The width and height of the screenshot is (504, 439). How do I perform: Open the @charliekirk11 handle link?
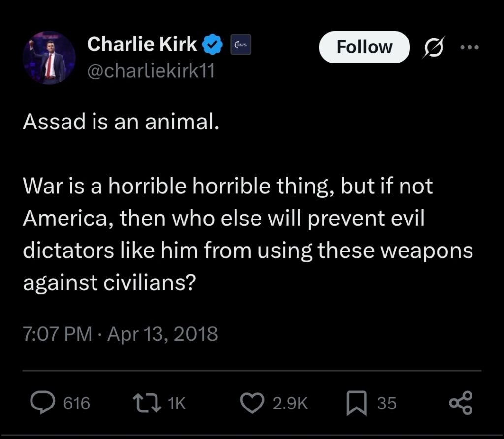pyautogui.click(x=151, y=71)
